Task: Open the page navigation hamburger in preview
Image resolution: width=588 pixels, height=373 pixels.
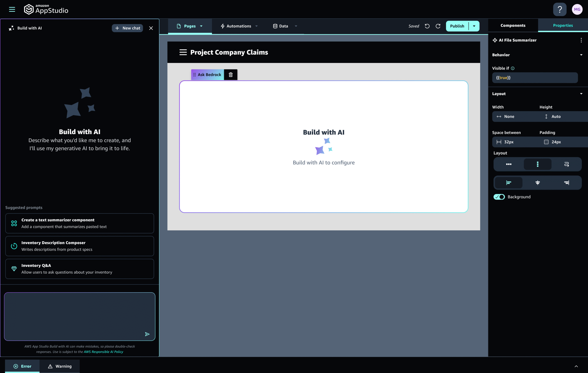Action: [183, 52]
